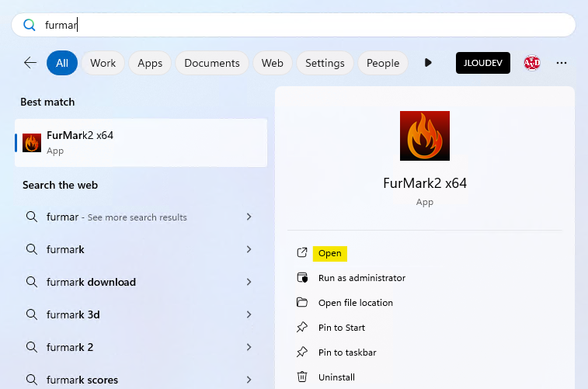This screenshot has width=588, height=389.
Task: Click the 'furmark 3d' suggestion text
Action: (x=73, y=314)
